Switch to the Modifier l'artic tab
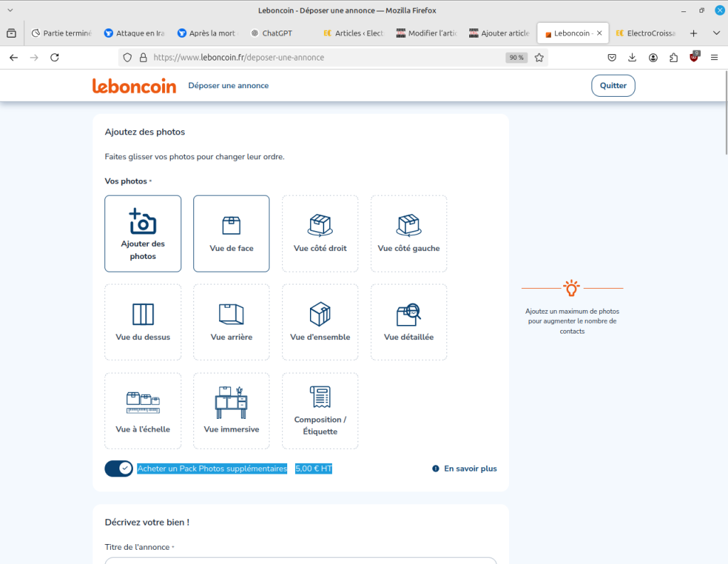 tap(427, 33)
